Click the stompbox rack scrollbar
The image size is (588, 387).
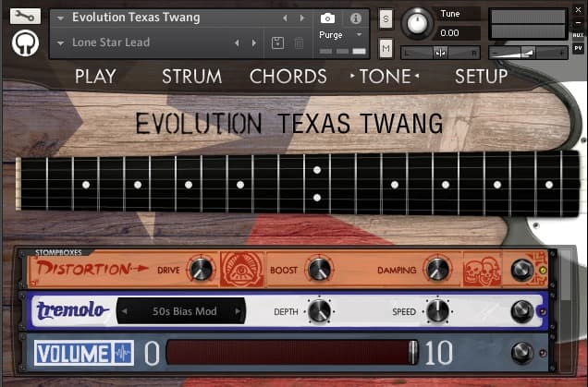click(x=565, y=275)
